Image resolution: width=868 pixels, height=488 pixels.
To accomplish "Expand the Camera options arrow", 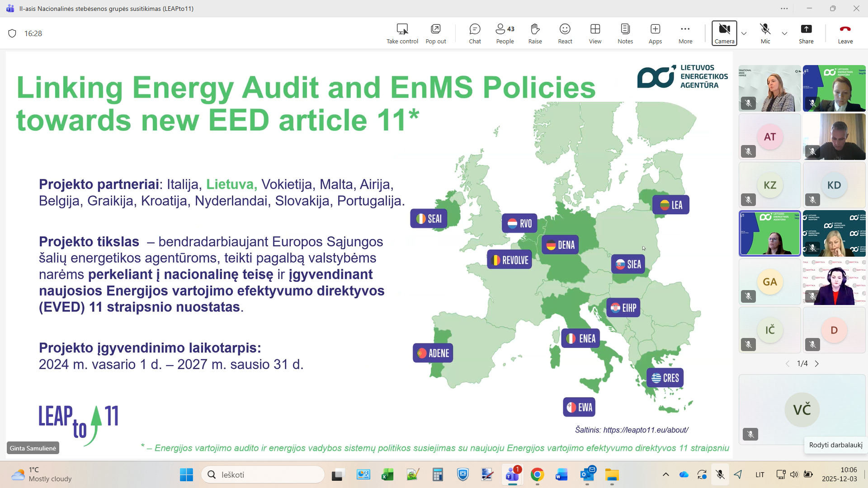I will point(744,33).
